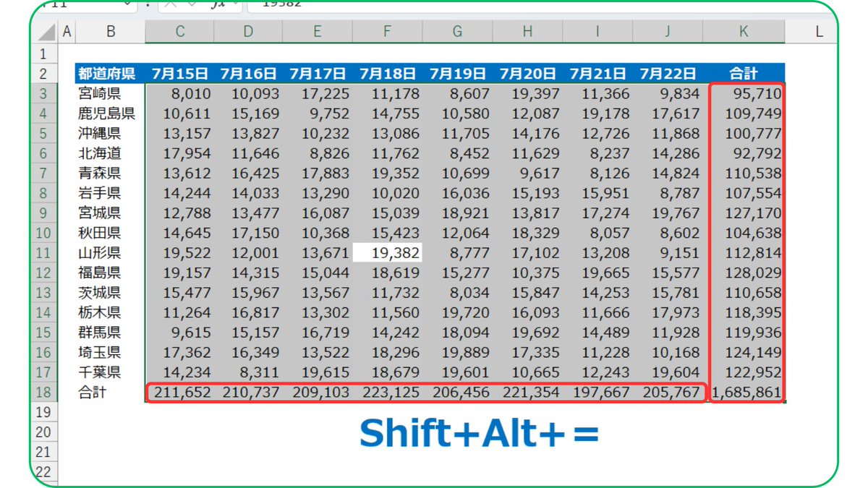
Task: Select column K header
Action: click(x=744, y=31)
